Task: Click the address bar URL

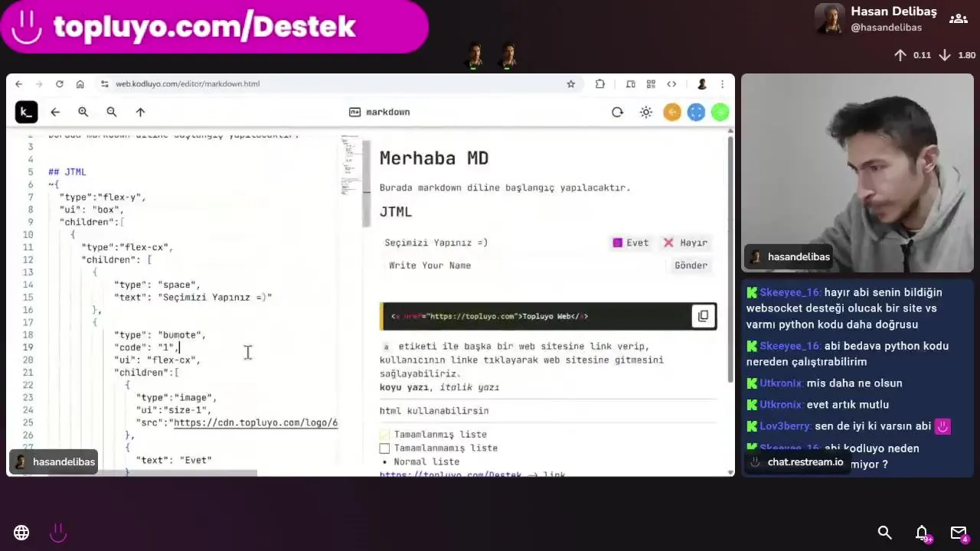Action: click(188, 84)
